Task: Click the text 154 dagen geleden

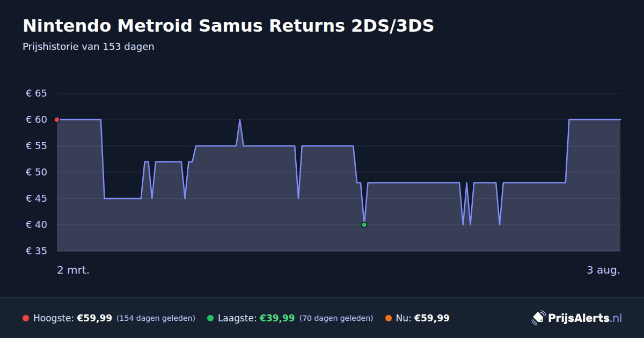Action: [156, 318]
